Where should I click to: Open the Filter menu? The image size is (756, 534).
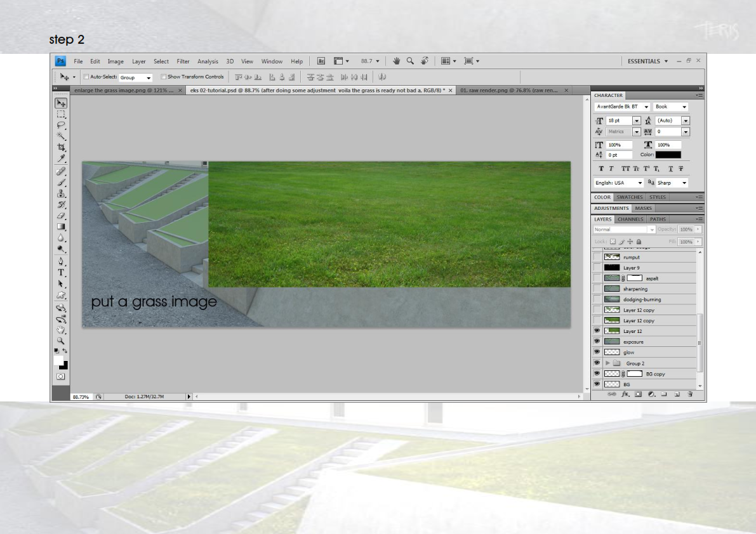coord(182,61)
